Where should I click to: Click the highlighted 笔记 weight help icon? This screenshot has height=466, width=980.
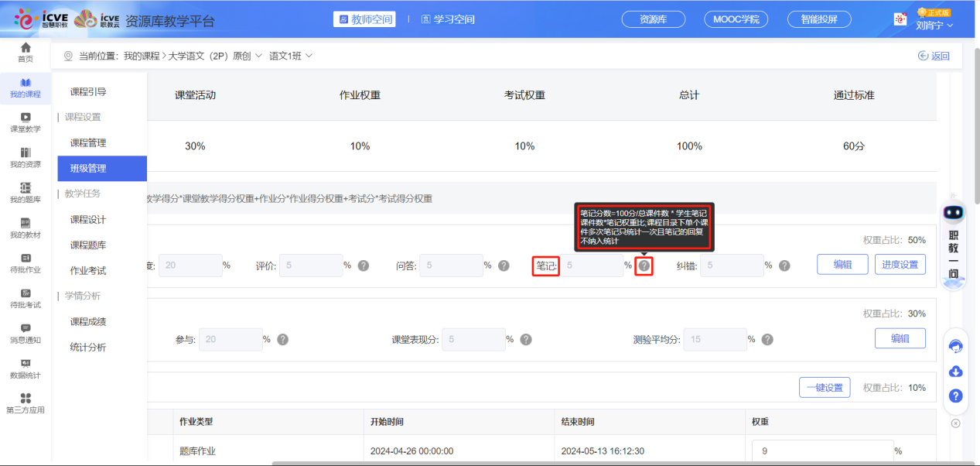click(x=644, y=264)
